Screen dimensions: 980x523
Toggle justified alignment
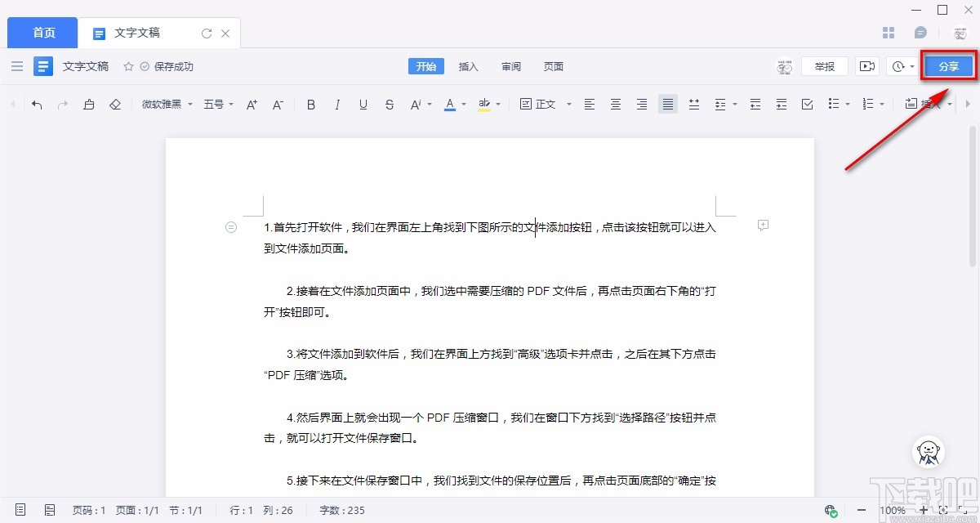click(x=668, y=105)
